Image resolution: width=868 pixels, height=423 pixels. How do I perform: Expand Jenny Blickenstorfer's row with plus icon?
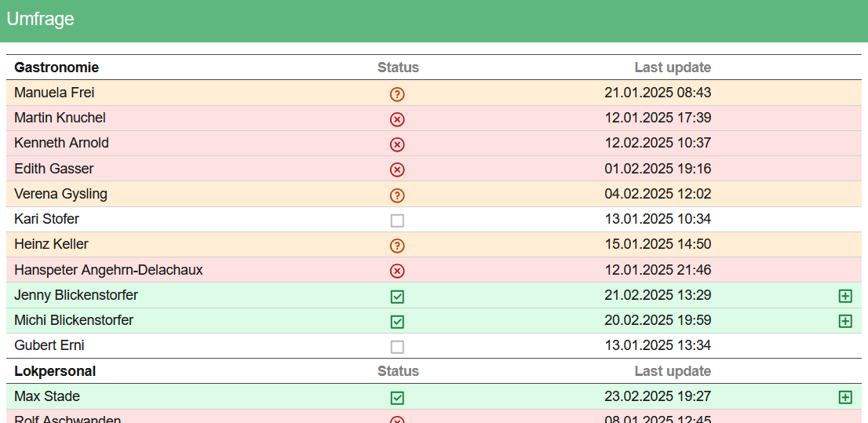(845, 296)
